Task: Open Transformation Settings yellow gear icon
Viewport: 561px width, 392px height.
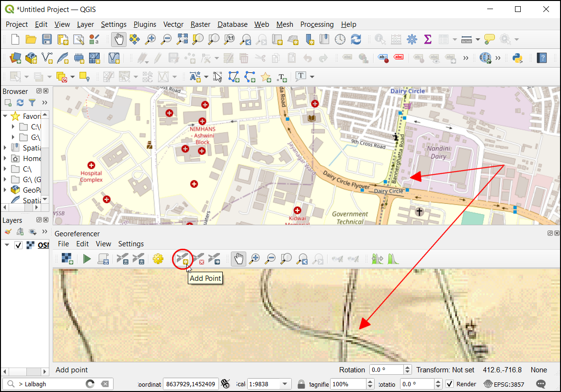Action: pos(158,258)
